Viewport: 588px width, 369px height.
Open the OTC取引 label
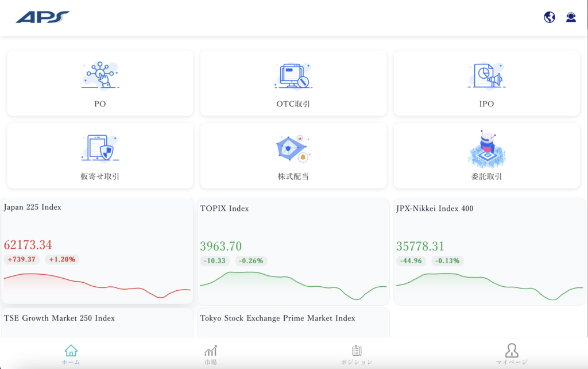[293, 104]
